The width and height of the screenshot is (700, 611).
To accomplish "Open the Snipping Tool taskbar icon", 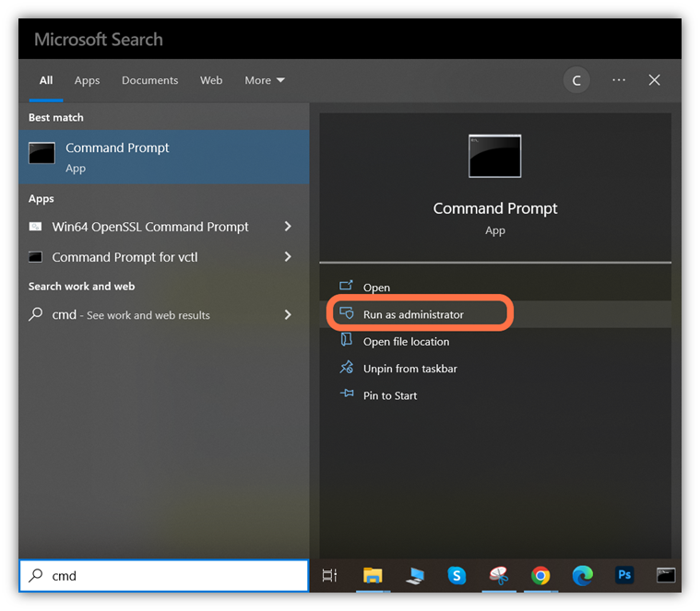I will click(499, 575).
